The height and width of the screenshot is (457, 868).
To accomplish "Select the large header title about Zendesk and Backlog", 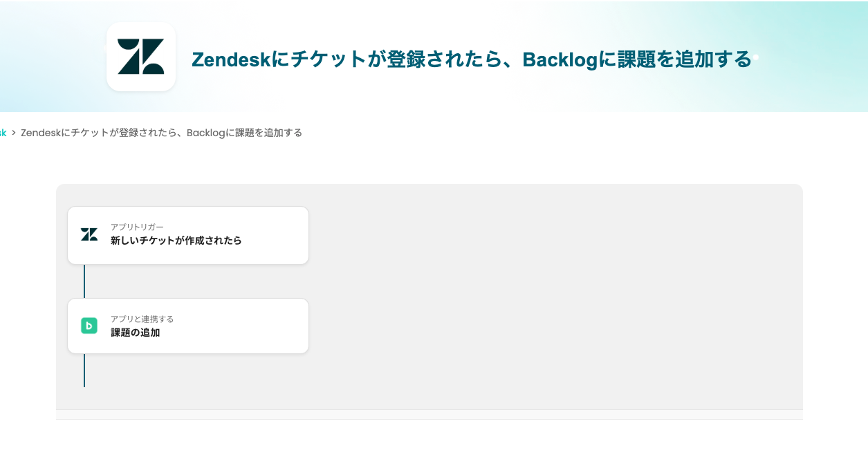I will (471, 59).
